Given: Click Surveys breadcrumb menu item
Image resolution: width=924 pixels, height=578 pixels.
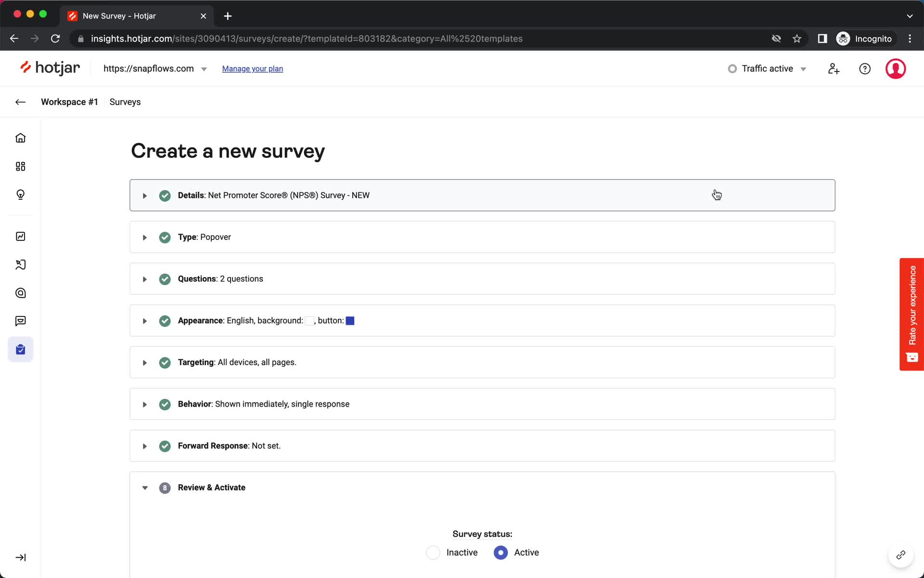Looking at the screenshot, I should click(x=126, y=102).
